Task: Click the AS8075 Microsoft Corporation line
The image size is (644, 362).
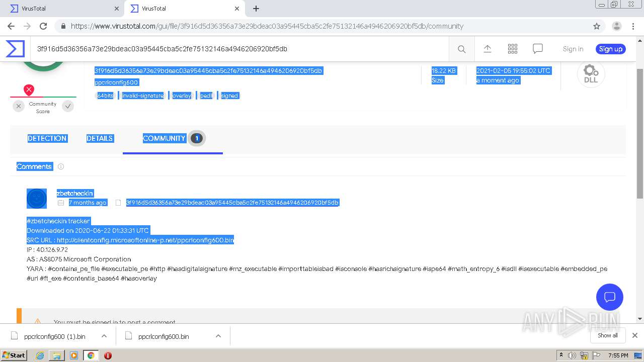Action: pos(79,259)
